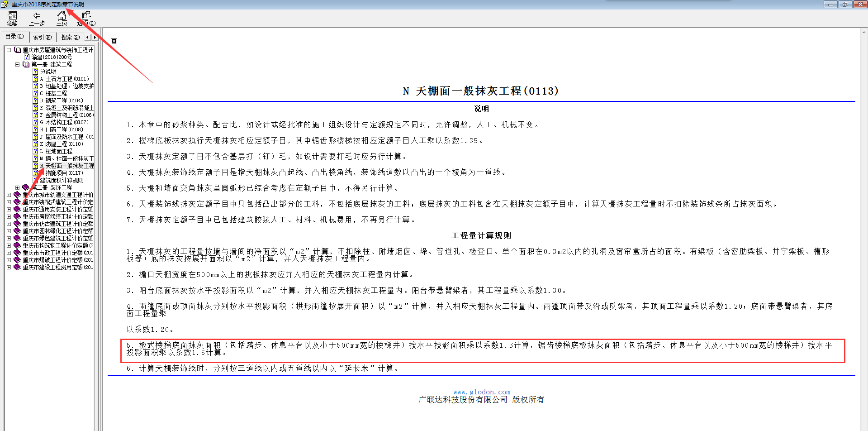Click the topic icon beside L 楼地面工程
Image resolution: width=868 pixels, height=431 pixels.
[x=35, y=151]
